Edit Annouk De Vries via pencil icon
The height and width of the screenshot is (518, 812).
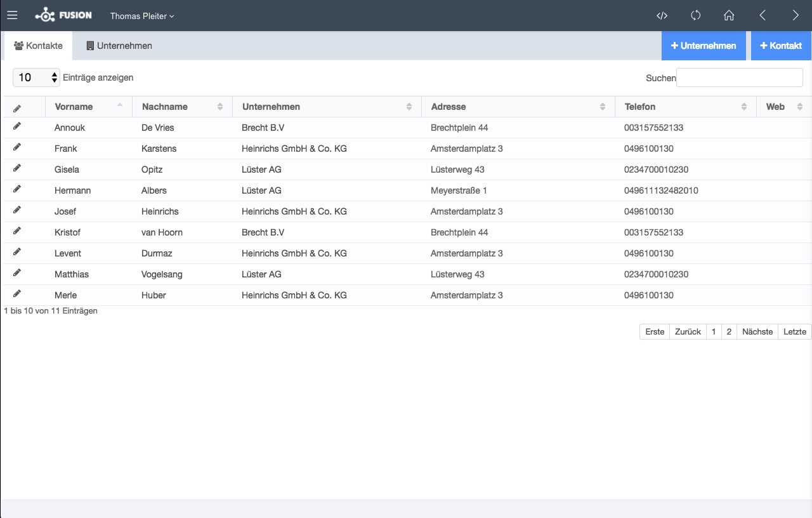pyautogui.click(x=17, y=126)
